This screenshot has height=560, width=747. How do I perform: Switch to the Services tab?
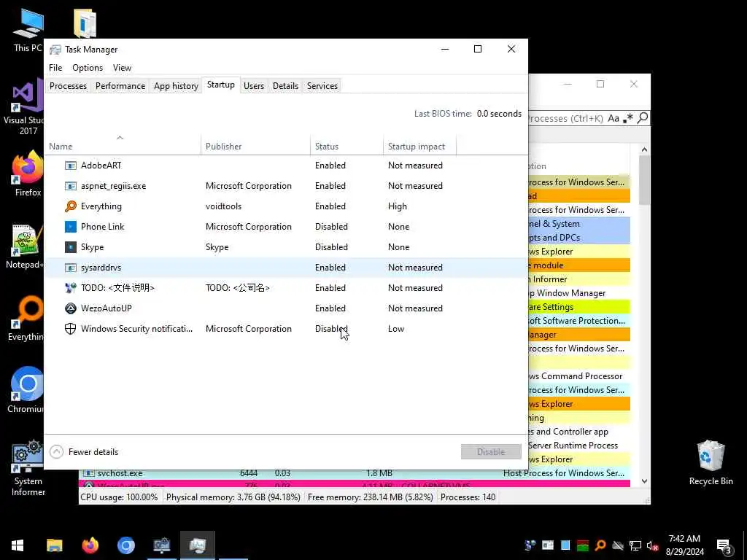pos(322,86)
